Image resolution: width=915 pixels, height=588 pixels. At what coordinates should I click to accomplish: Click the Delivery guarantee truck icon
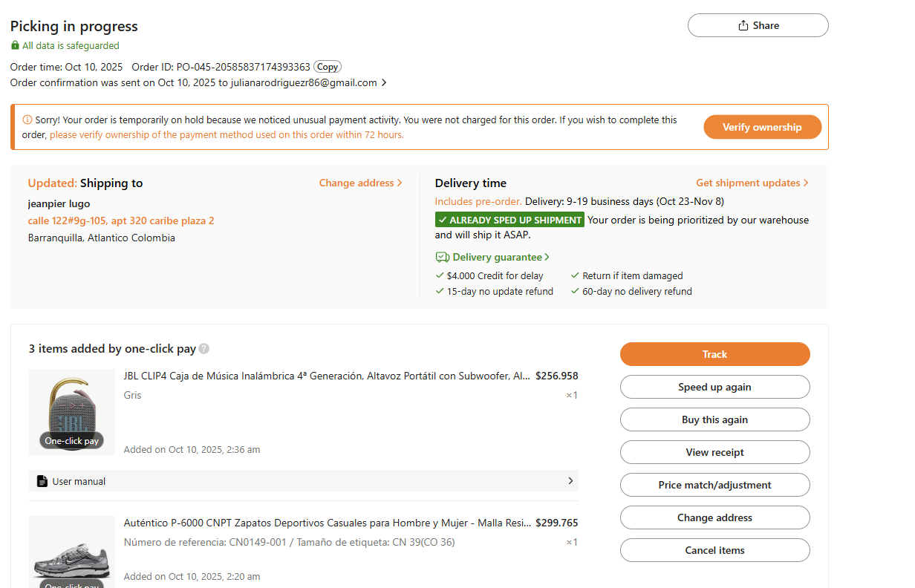point(443,257)
